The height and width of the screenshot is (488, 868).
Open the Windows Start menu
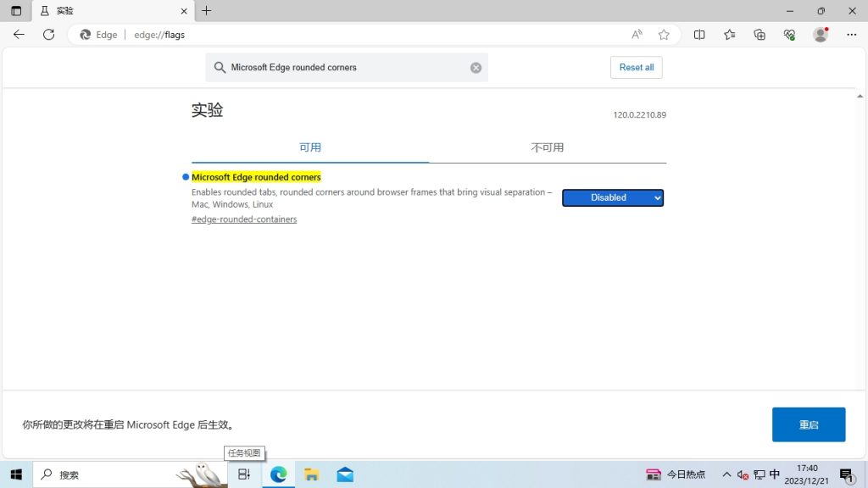coord(16,474)
